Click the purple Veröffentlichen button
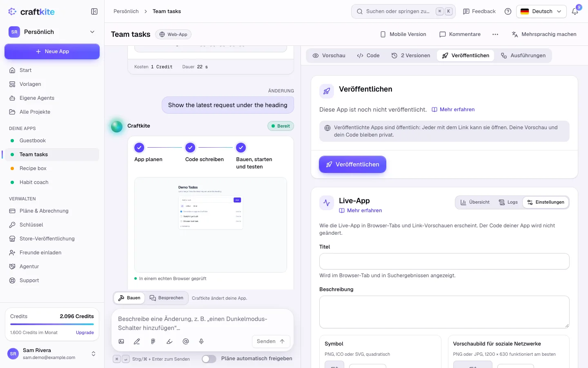Image resolution: width=588 pixels, height=368 pixels. [x=352, y=164]
